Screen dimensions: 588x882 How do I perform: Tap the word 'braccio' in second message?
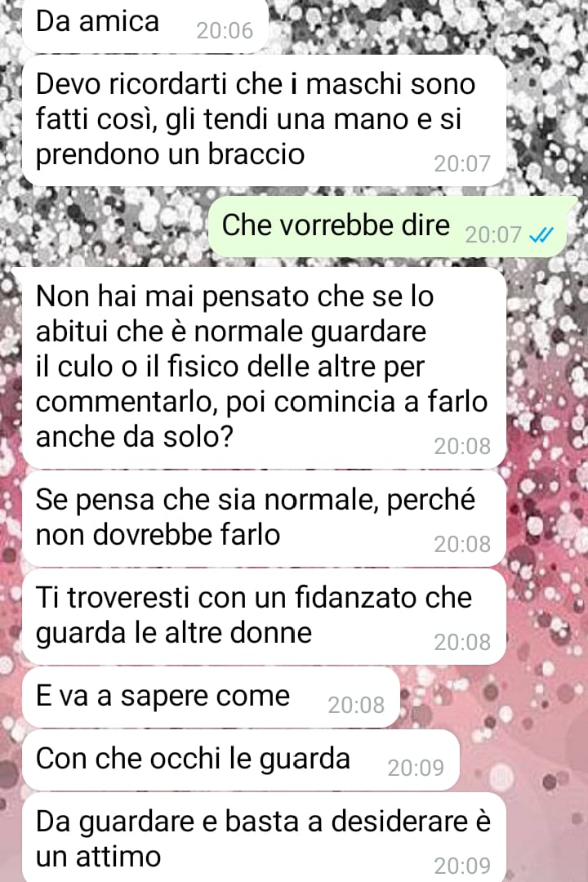[256, 154]
